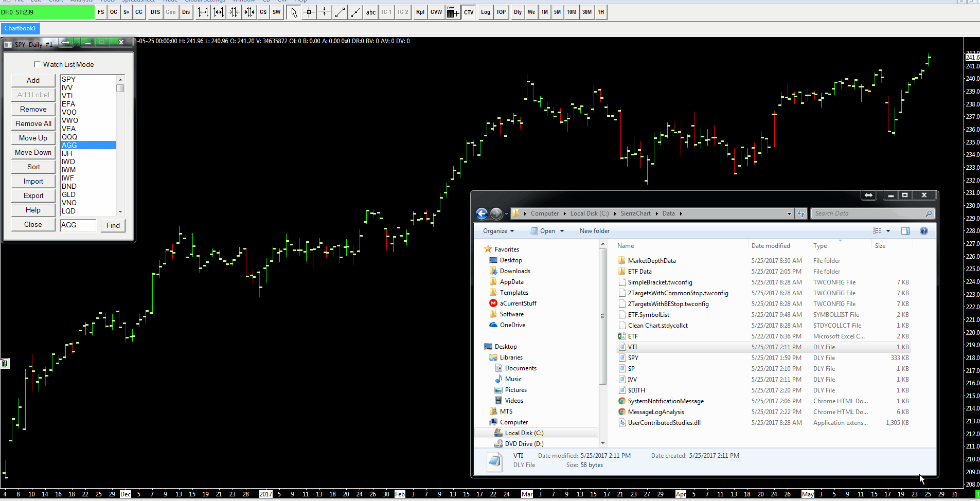Viewport: 980px width, 501px height.
Task: Open file explorer help icon
Action: pos(923,231)
